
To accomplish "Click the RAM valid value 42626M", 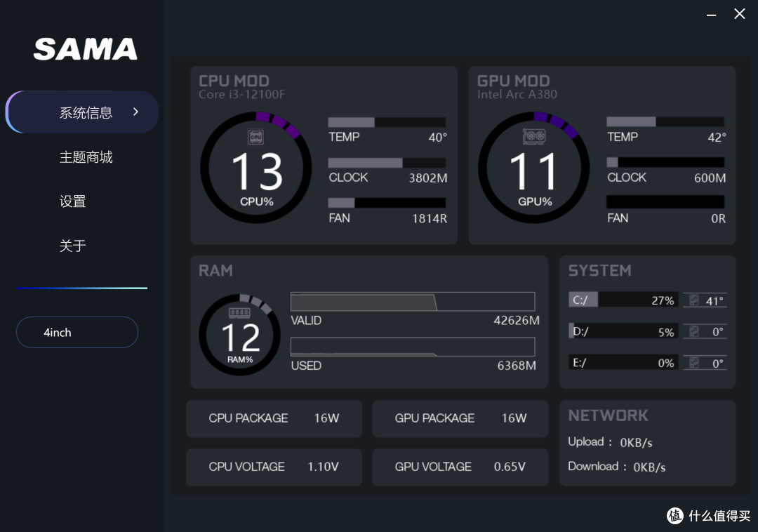I will [517, 320].
